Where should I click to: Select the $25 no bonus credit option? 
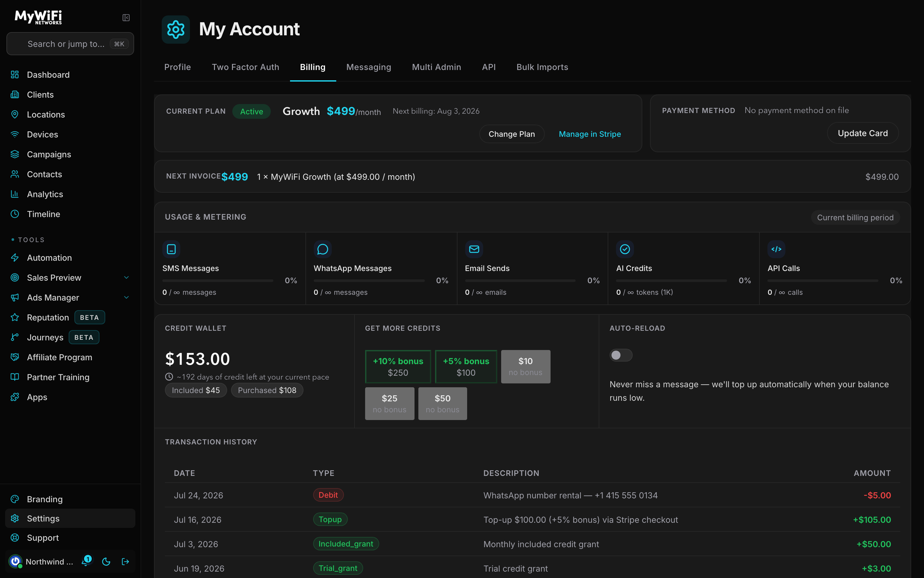[389, 404]
